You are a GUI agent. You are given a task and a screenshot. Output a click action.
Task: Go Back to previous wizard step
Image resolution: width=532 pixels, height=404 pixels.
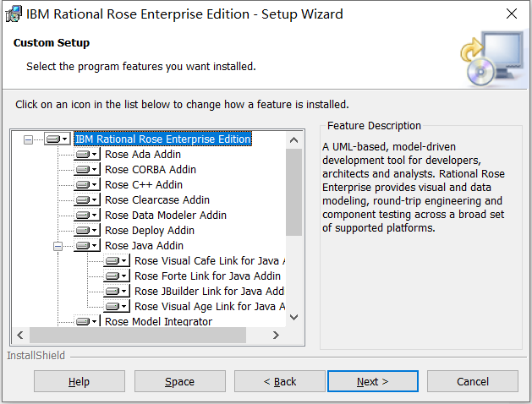click(280, 382)
